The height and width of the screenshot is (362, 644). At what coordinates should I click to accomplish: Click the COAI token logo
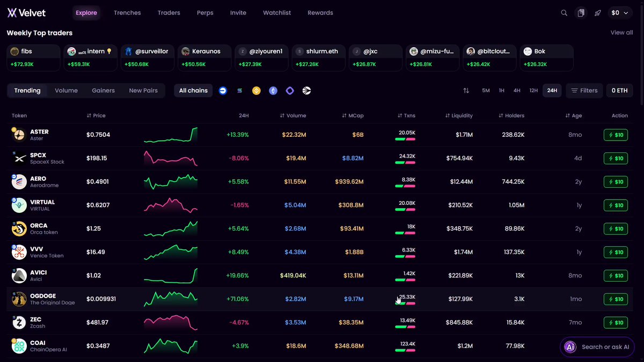(19, 346)
